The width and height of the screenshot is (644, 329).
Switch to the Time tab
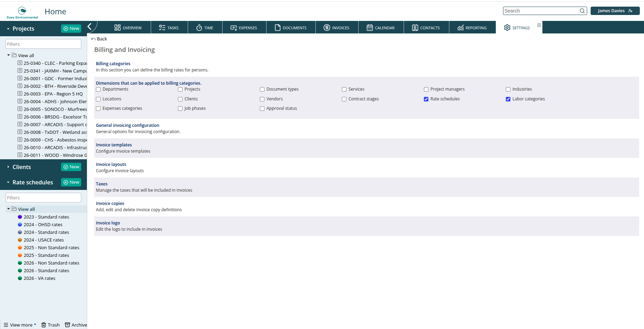click(205, 28)
